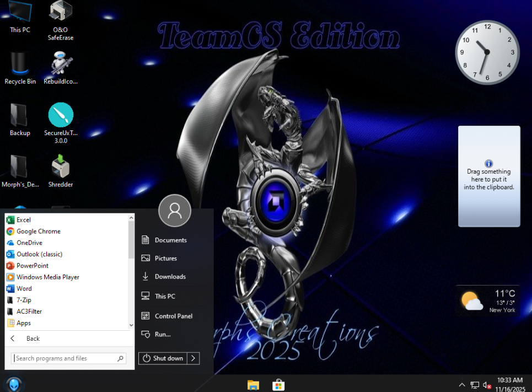532x392 pixels.
Task: Open the New York weather widget
Action: pos(488,301)
